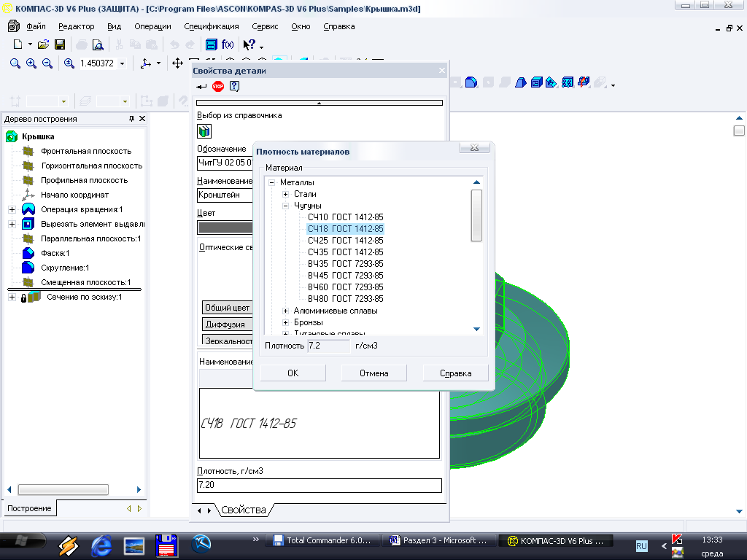Open the dropdown arrow next to New document
Image resolution: width=747 pixels, height=560 pixels.
coord(30,44)
